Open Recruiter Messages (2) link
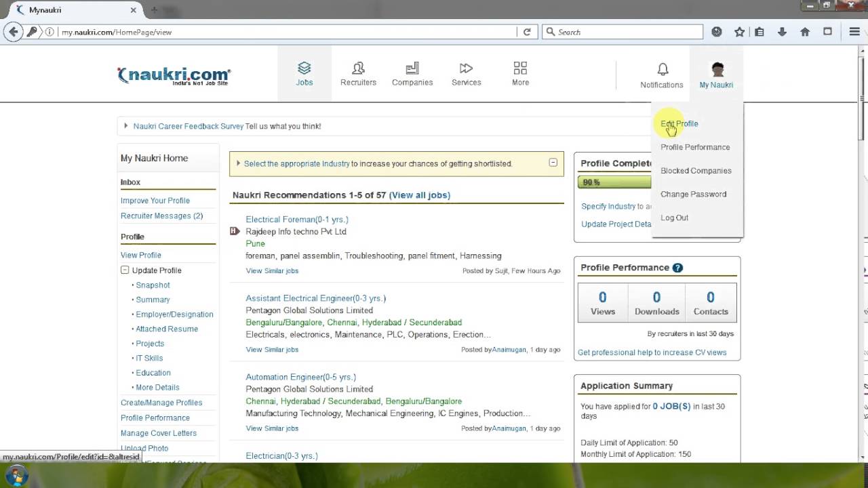Image resolution: width=868 pixels, height=488 pixels. 161,216
